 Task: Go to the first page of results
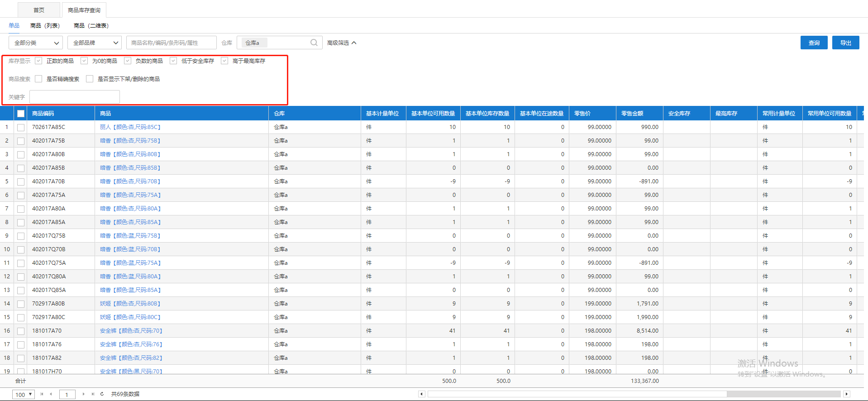point(42,394)
